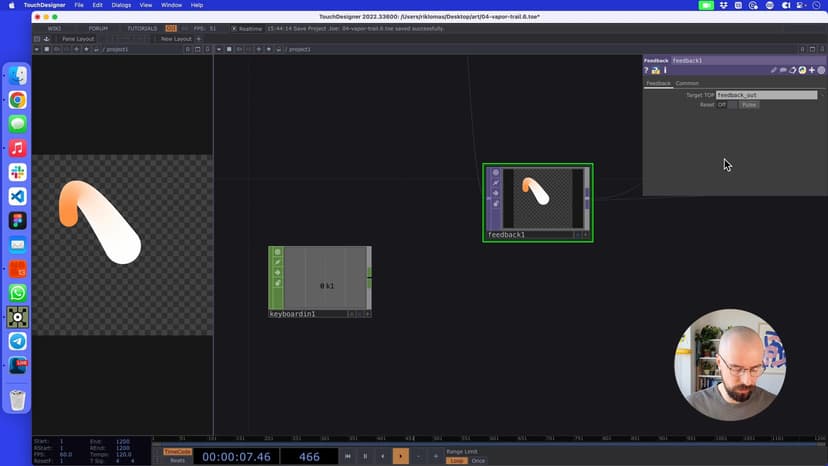Image resolution: width=828 pixels, height=466 pixels.
Task: Expand Target TOP dropdown arrow
Action: point(822,95)
